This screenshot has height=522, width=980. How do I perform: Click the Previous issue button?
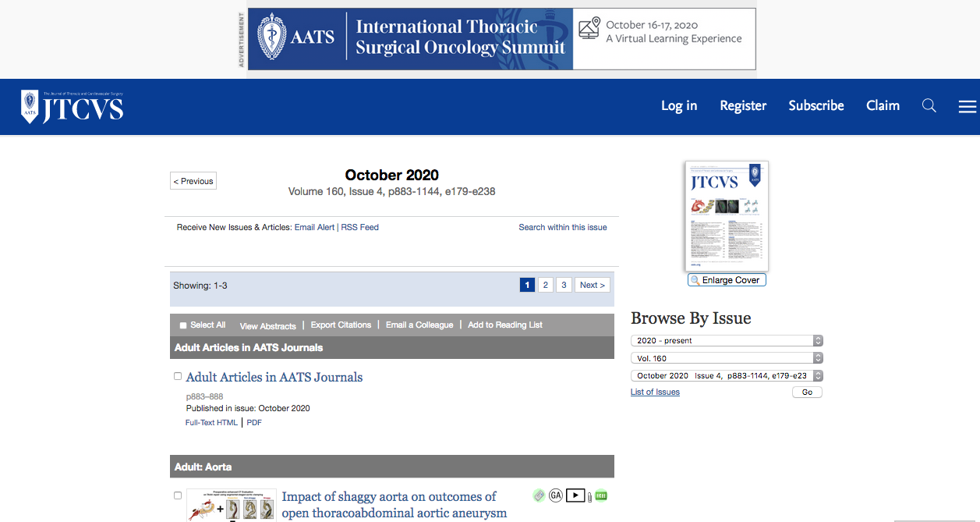pyautogui.click(x=193, y=181)
